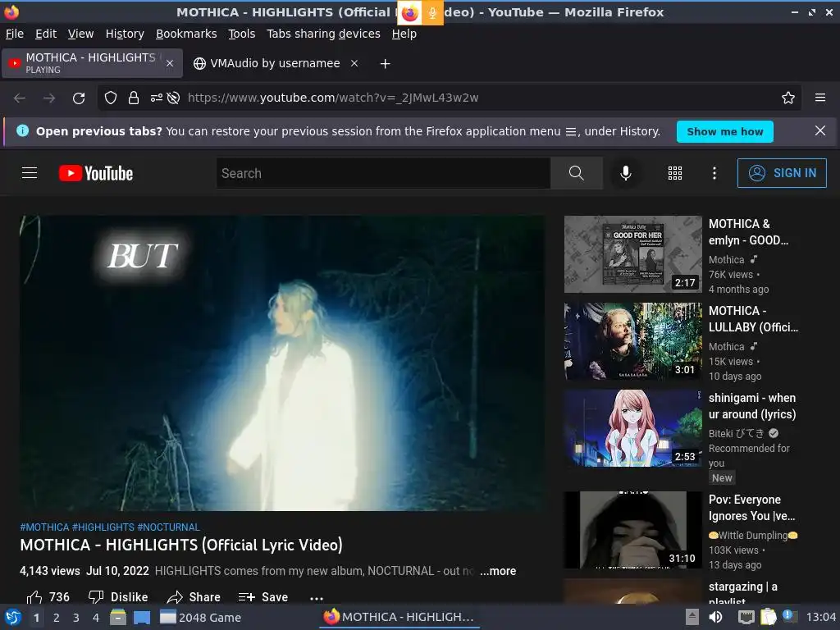The height and width of the screenshot is (630, 840).
Task: Click the blocked autoplay icon in address bar
Action: [173, 98]
